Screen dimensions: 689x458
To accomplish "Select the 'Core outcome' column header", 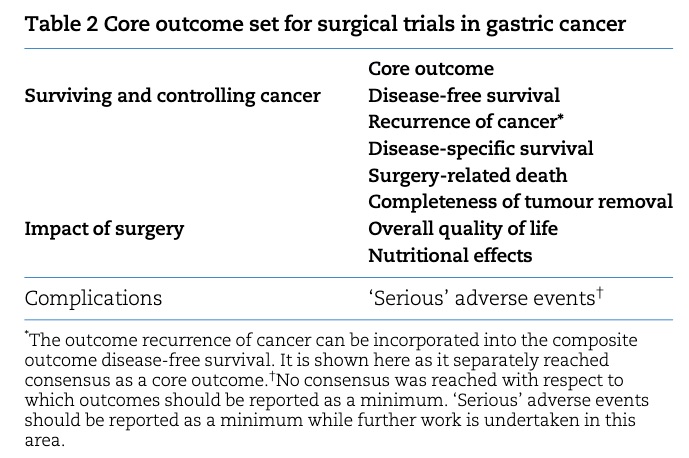I will 431,69.
